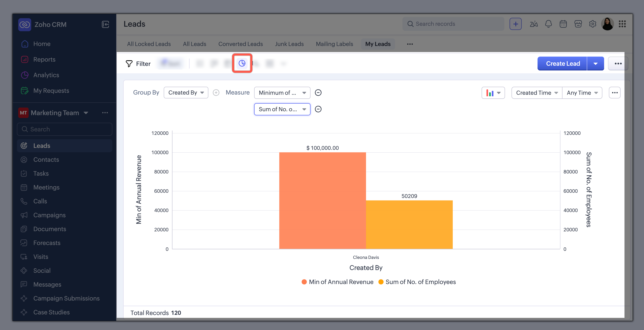Image resolution: width=644 pixels, height=330 pixels.
Task: Click the Search records field
Action: [453, 24]
